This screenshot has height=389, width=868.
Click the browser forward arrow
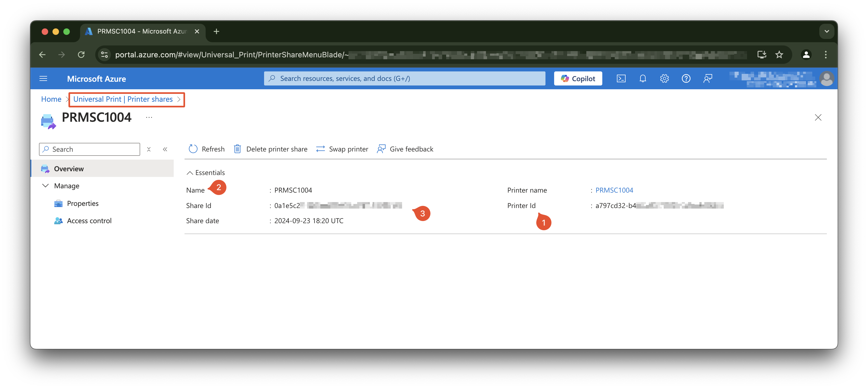click(x=62, y=55)
